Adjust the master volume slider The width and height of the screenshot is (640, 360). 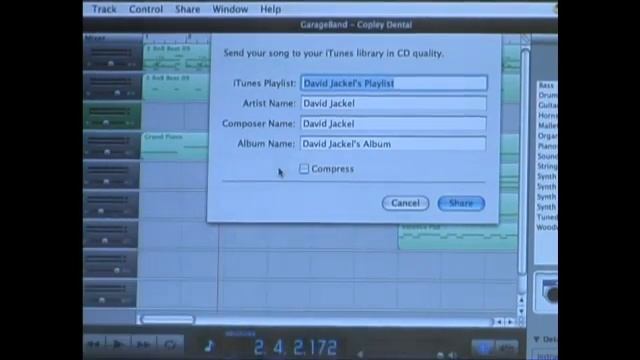click(440, 355)
